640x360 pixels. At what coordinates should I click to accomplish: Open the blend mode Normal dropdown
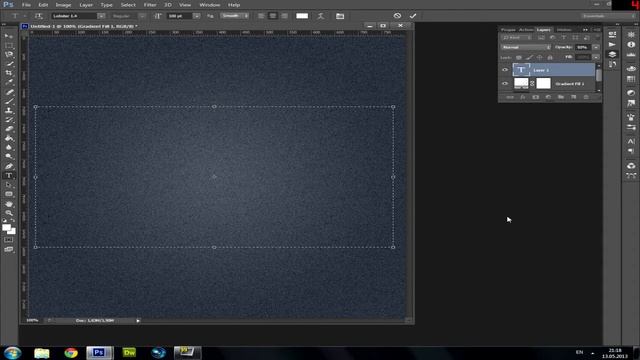coord(526,47)
